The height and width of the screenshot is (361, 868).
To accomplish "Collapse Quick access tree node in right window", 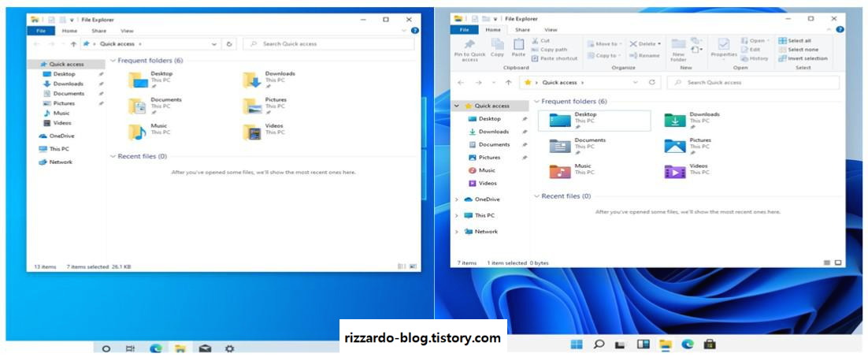I will coord(456,106).
